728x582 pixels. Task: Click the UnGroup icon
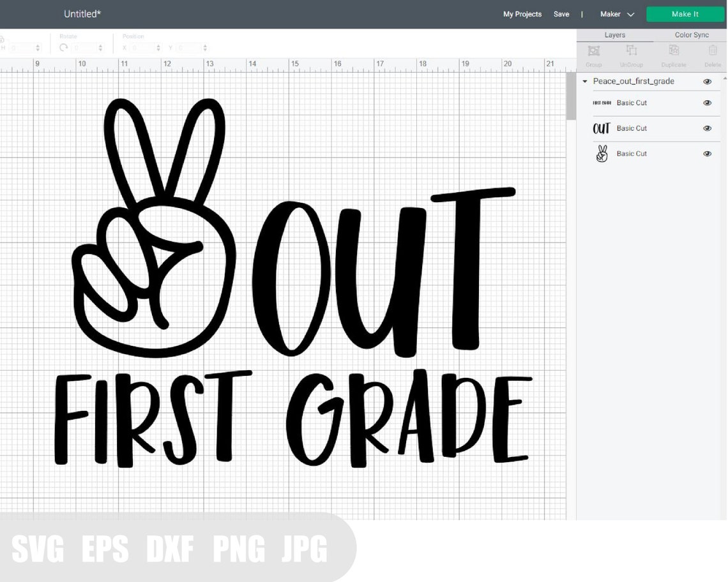click(631, 56)
